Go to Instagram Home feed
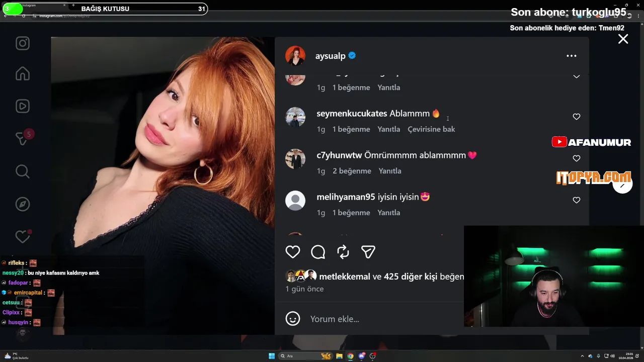644x362 pixels. pos(22,74)
